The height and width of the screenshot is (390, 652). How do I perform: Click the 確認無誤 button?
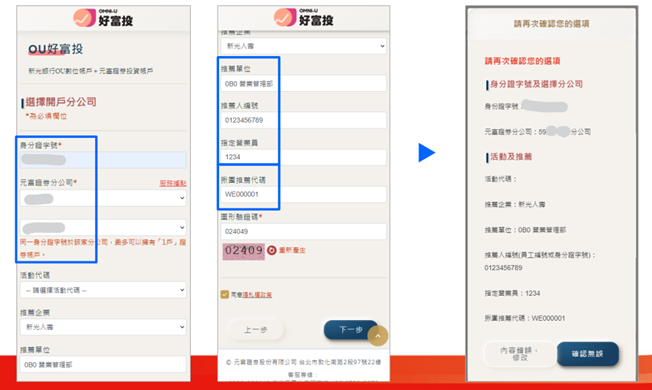pos(588,354)
